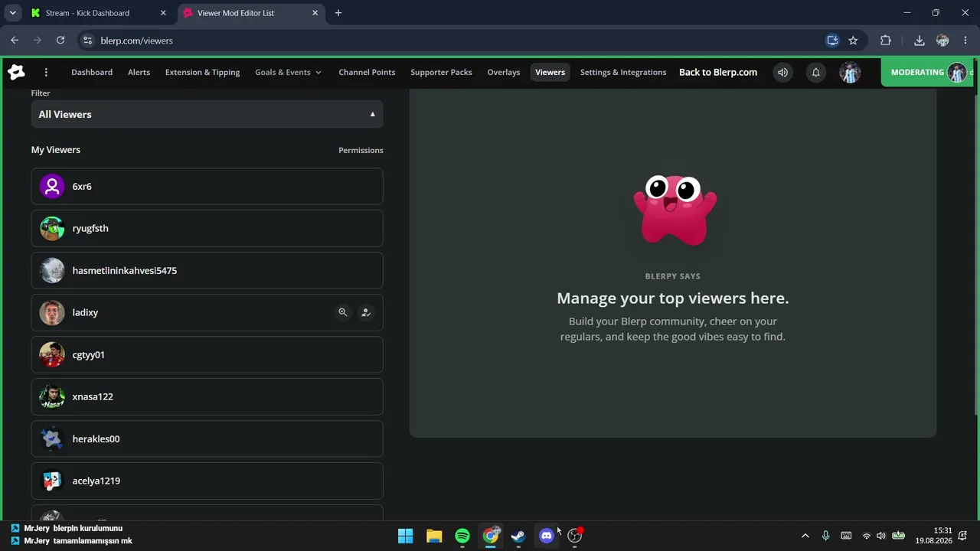The image size is (980, 551).
Task: Click herakles00's avatar
Action: click(x=52, y=439)
